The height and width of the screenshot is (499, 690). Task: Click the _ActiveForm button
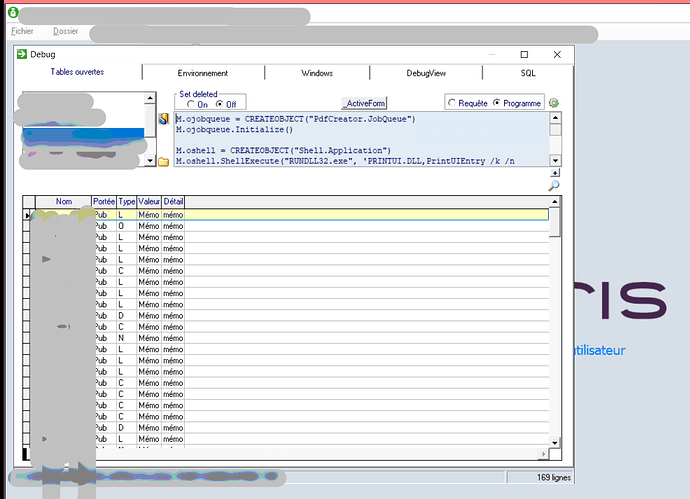(364, 103)
